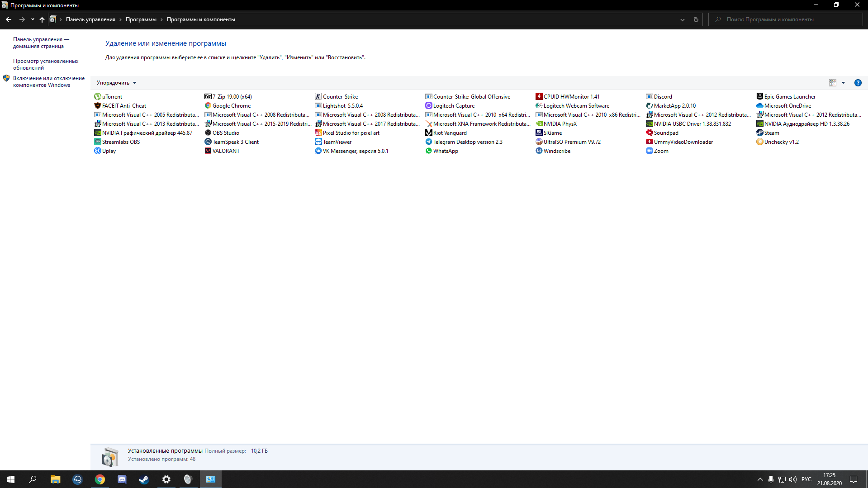Select the 7-Zip 19.00 icon
868x488 pixels.
pyautogui.click(x=208, y=97)
